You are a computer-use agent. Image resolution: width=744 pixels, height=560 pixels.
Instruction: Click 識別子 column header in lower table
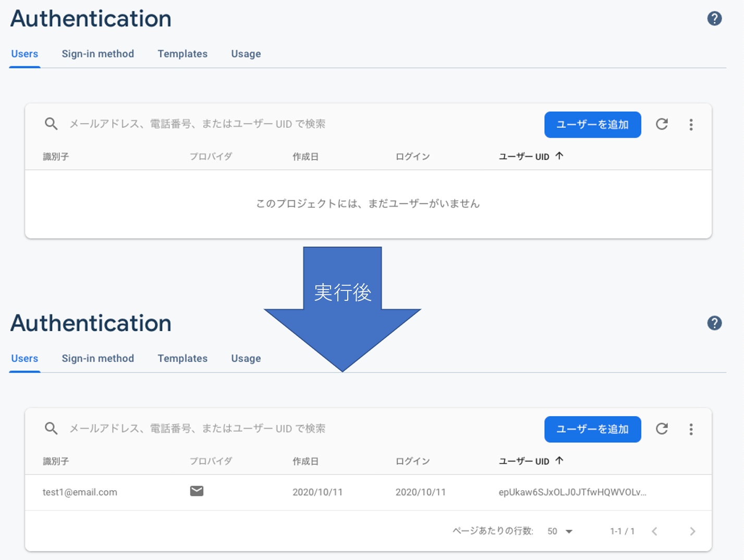point(56,461)
